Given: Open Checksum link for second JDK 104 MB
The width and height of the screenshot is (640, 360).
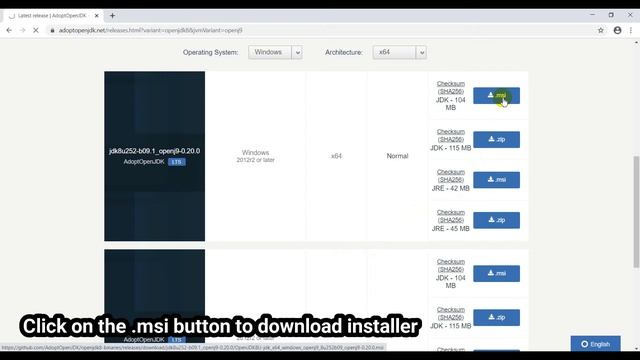Looking at the screenshot, I should (x=451, y=265).
